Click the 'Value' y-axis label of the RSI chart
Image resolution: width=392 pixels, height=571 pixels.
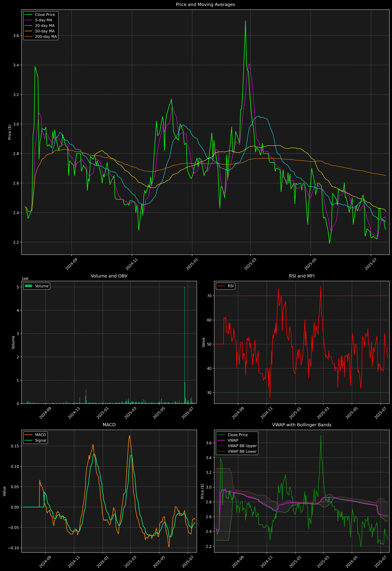point(203,342)
